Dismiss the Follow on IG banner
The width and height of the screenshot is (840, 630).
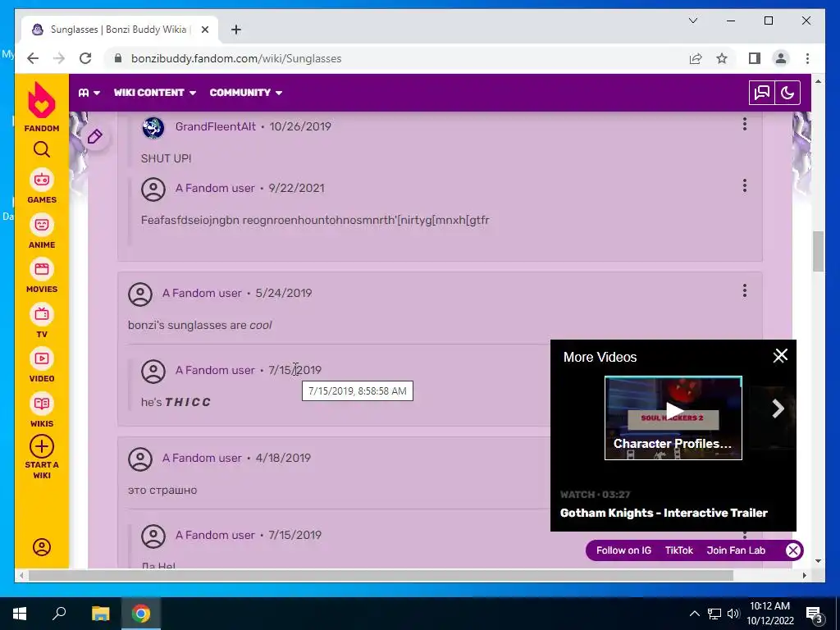tap(793, 550)
